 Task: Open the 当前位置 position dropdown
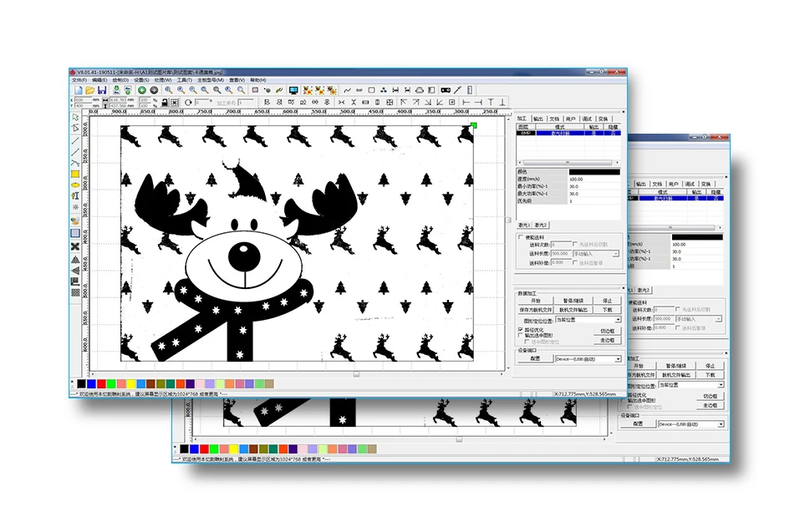coord(589,320)
